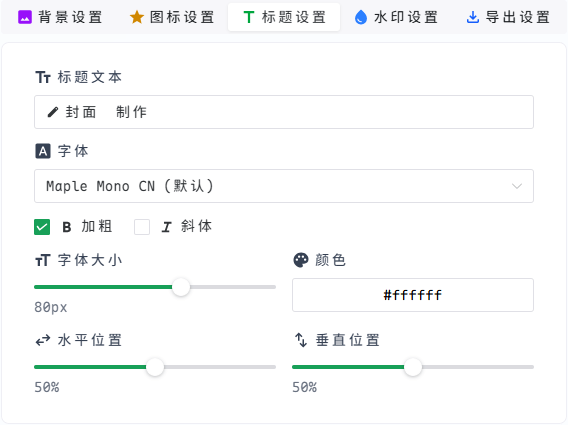Click the chevron arrow of the font selector
The image size is (568, 425).
517,186
